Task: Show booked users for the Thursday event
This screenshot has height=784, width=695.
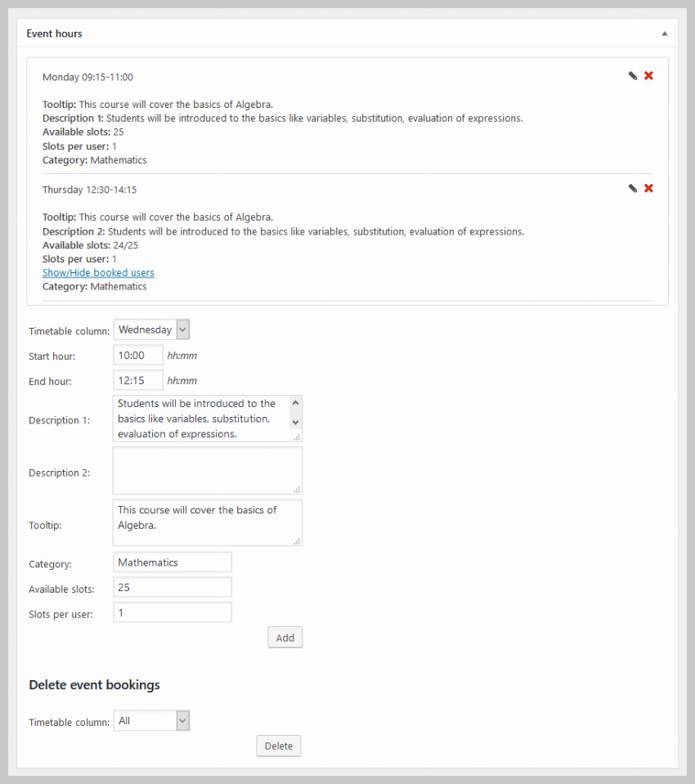Action: [x=98, y=272]
